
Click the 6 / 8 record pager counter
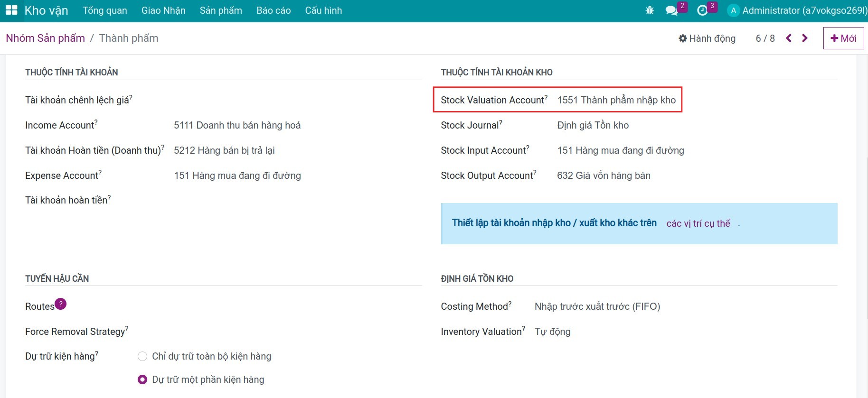click(765, 38)
